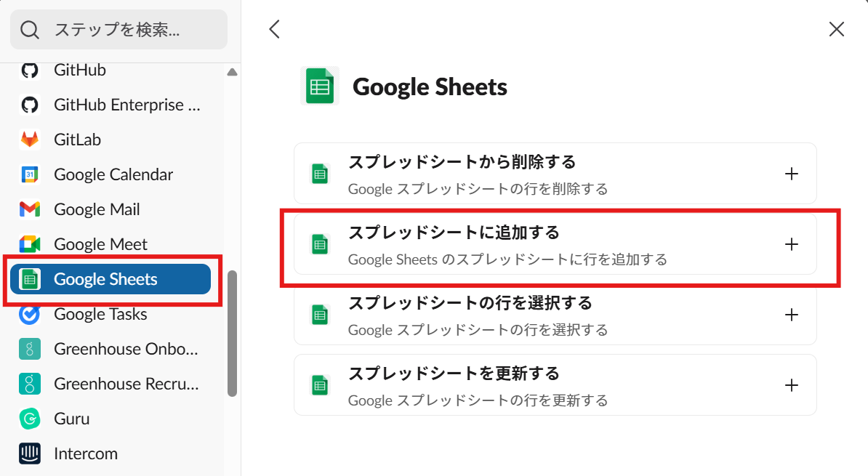The height and width of the screenshot is (476, 868).
Task: Select the GitLab fox icon
Action: [29, 140]
